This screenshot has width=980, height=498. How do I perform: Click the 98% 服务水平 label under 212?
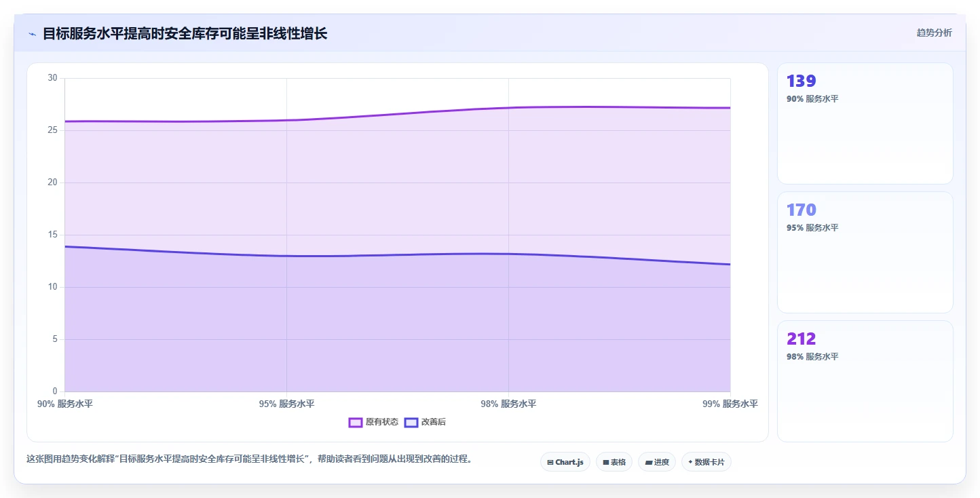[812, 357]
